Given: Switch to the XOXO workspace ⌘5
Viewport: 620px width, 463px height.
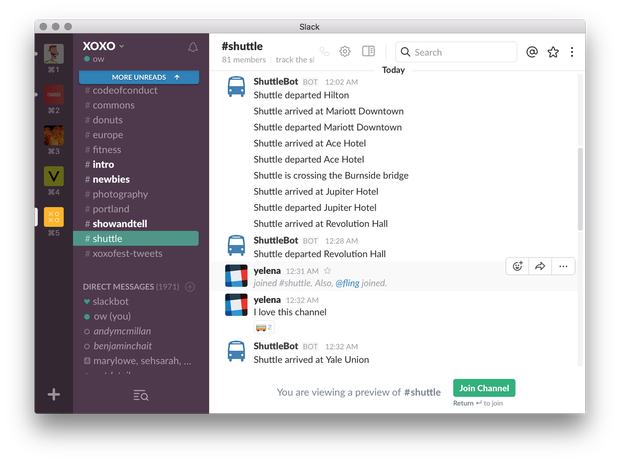Looking at the screenshot, I should click(53, 217).
